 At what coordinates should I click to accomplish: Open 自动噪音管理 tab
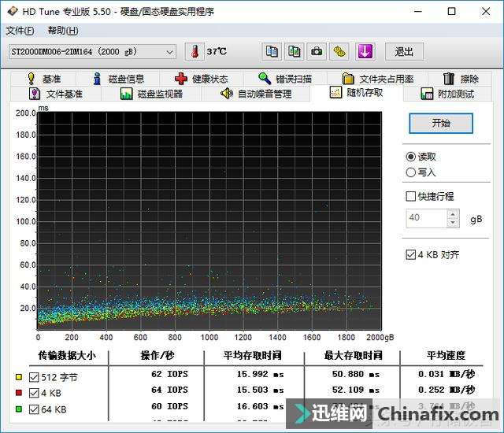[x=256, y=94]
